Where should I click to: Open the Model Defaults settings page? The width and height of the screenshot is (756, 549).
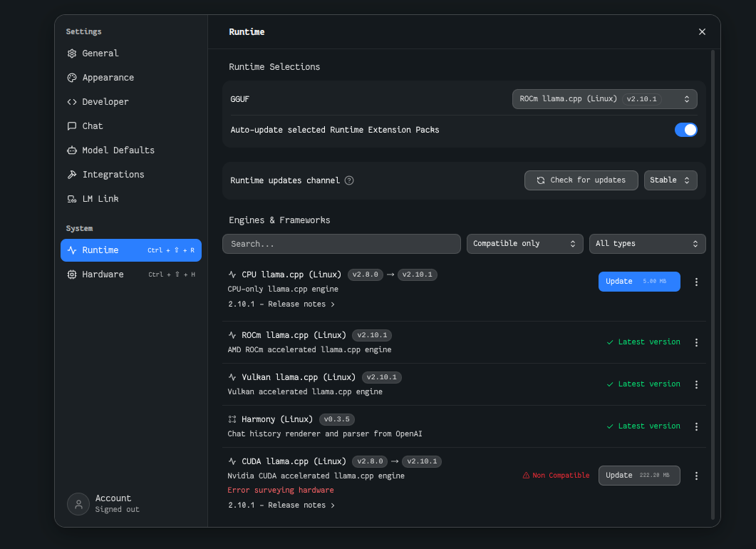(118, 150)
